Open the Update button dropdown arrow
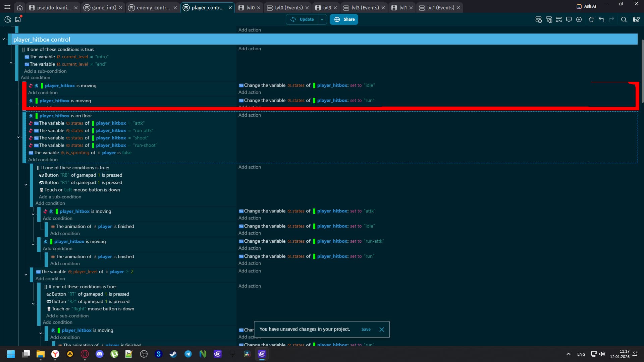644x362 pixels. [x=322, y=19]
